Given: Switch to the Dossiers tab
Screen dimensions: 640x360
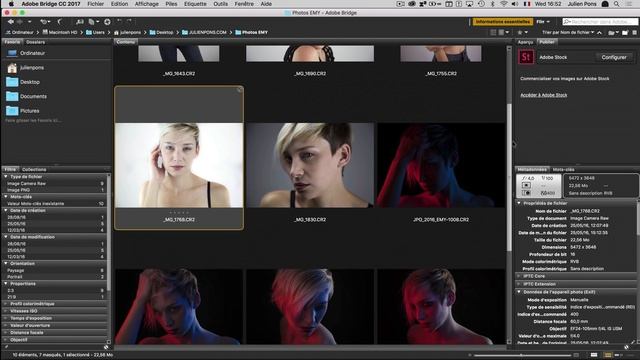Looking at the screenshot, I should (36, 42).
